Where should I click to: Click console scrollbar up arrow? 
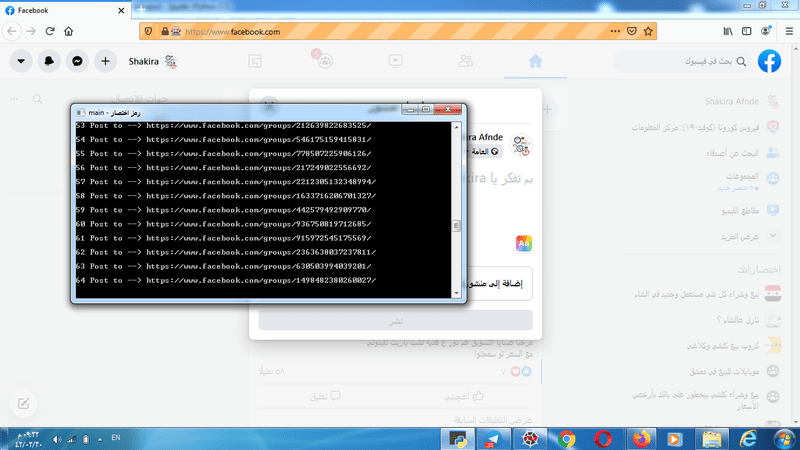tap(457, 126)
